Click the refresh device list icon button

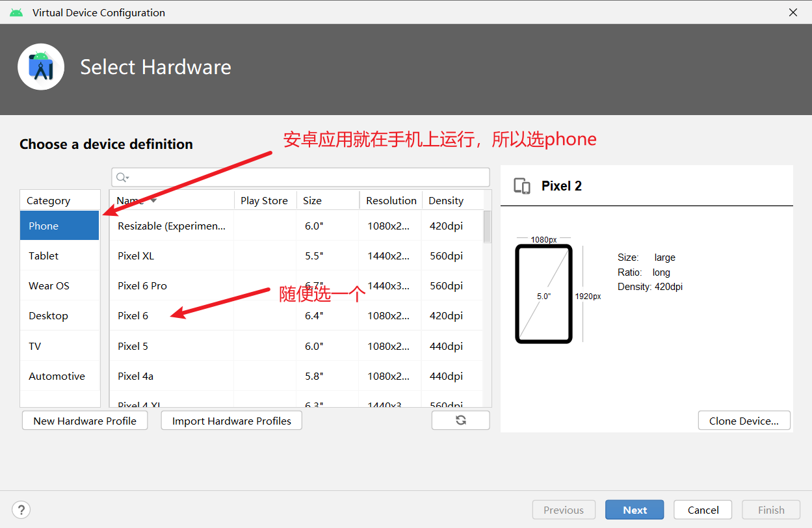460,420
